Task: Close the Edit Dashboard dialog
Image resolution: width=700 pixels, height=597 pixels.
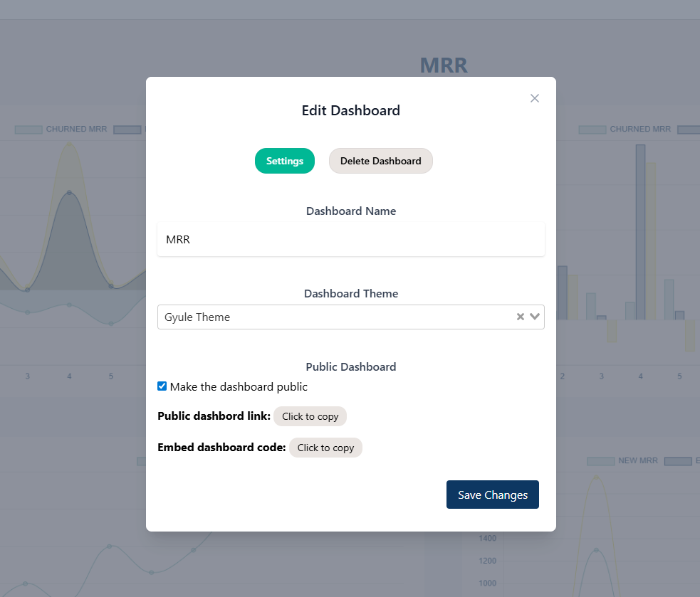Action: tap(535, 98)
